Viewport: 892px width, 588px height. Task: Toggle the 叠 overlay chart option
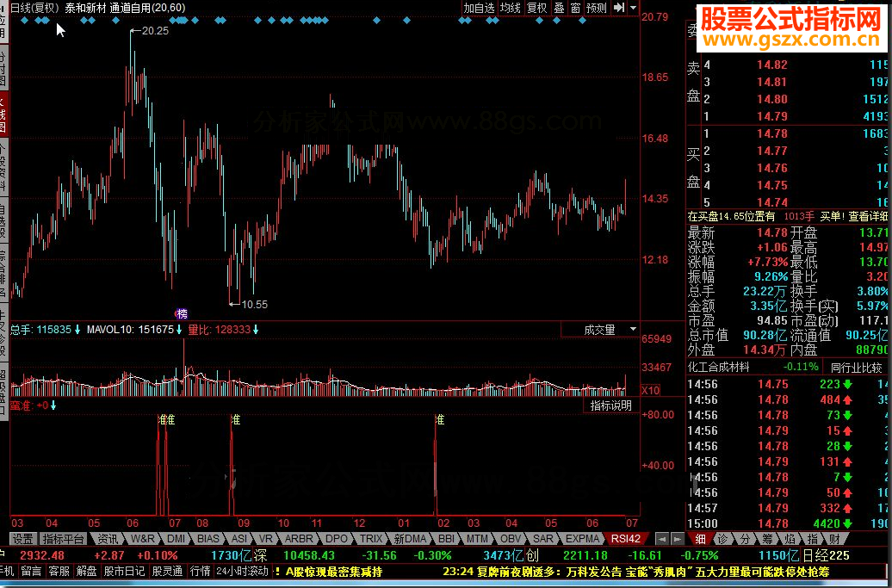(x=559, y=8)
